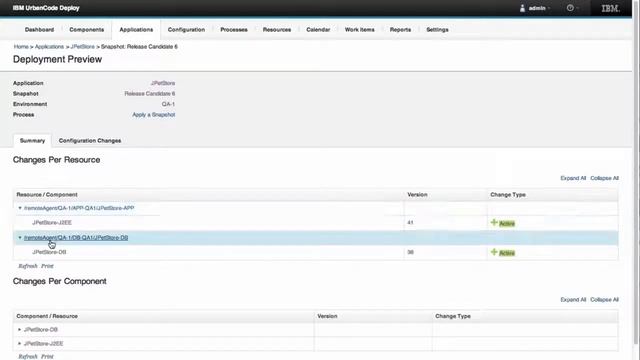
Task: Open the Calendar tab
Action: click(x=318, y=30)
